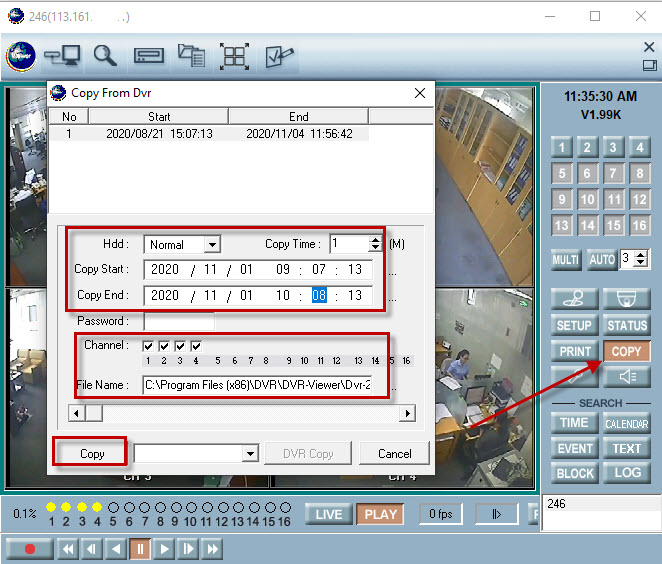This screenshot has height=564, width=662.
Task: Open TIME search
Action: tap(575, 423)
